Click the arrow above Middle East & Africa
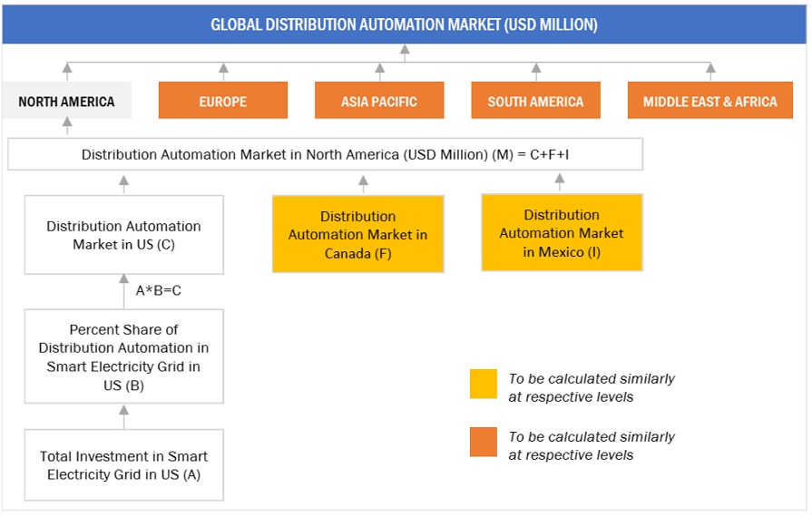Viewport: 812px width, 517px height. pos(709,71)
